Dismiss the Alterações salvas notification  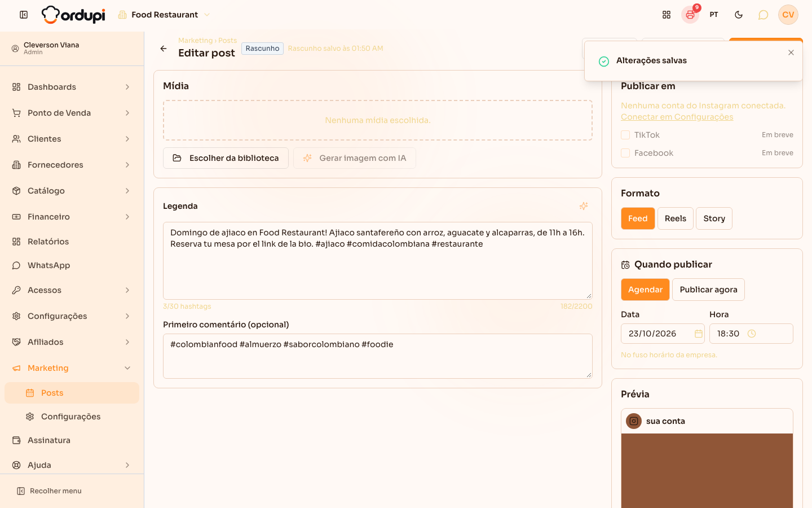791,52
